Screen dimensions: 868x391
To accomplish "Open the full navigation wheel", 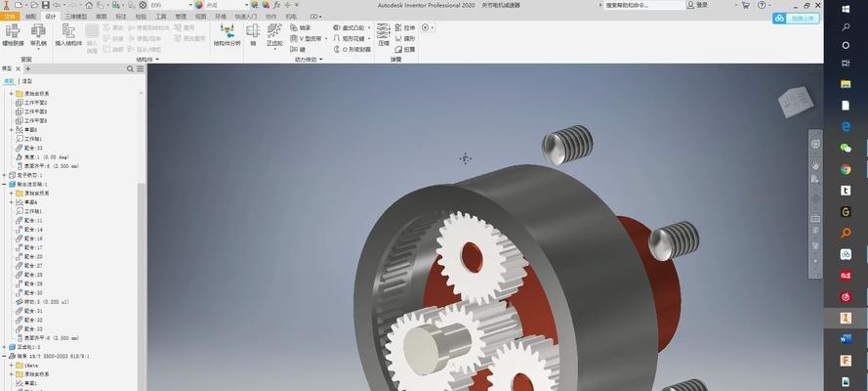I will pyautogui.click(x=815, y=144).
